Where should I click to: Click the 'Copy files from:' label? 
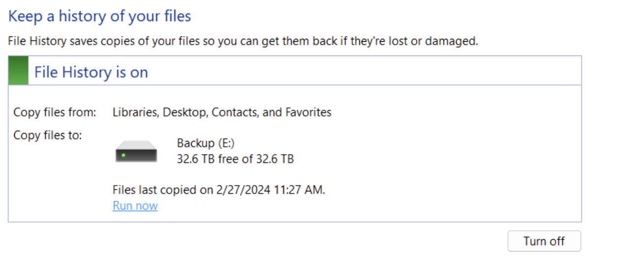point(55,112)
